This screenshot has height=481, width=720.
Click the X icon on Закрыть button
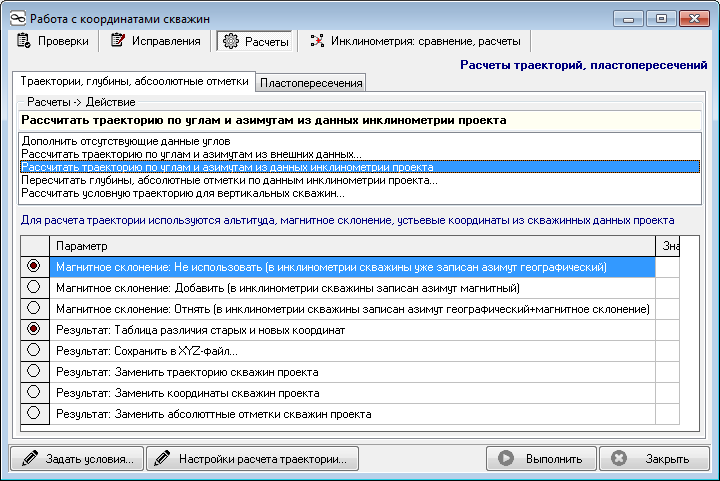tap(619, 459)
